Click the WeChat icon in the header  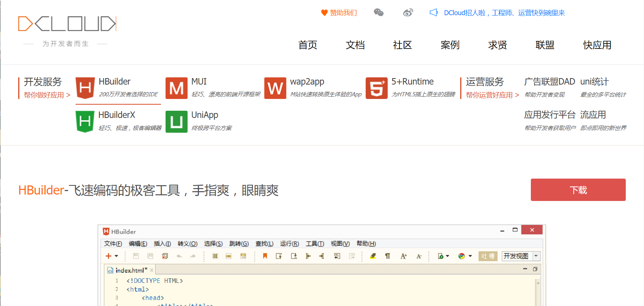pyautogui.click(x=379, y=13)
